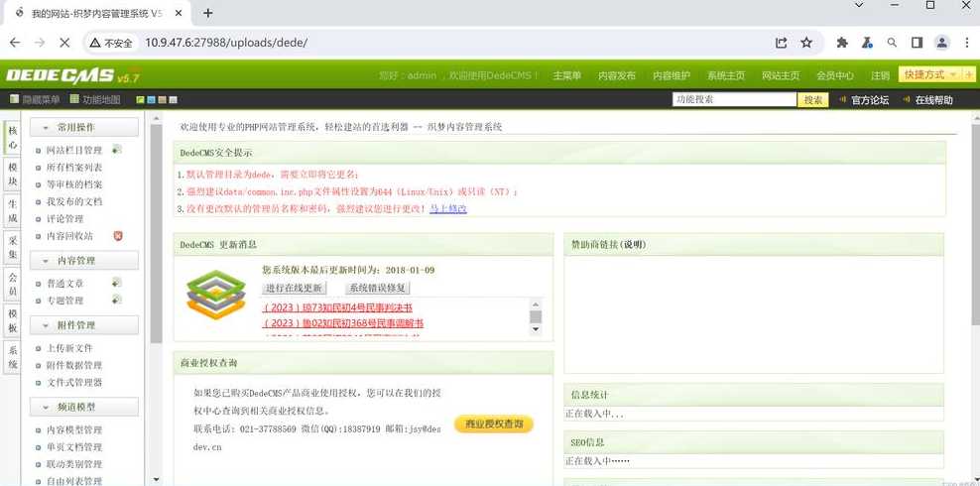This screenshot has width=980, height=486.
Task: Click add icon beside 普通文章
Action: click(x=116, y=283)
